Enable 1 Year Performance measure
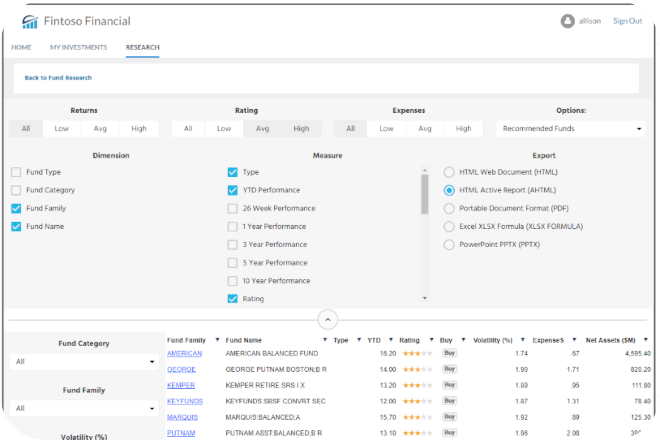Image resolution: width=660 pixels, height=440 pixels. 232,227
